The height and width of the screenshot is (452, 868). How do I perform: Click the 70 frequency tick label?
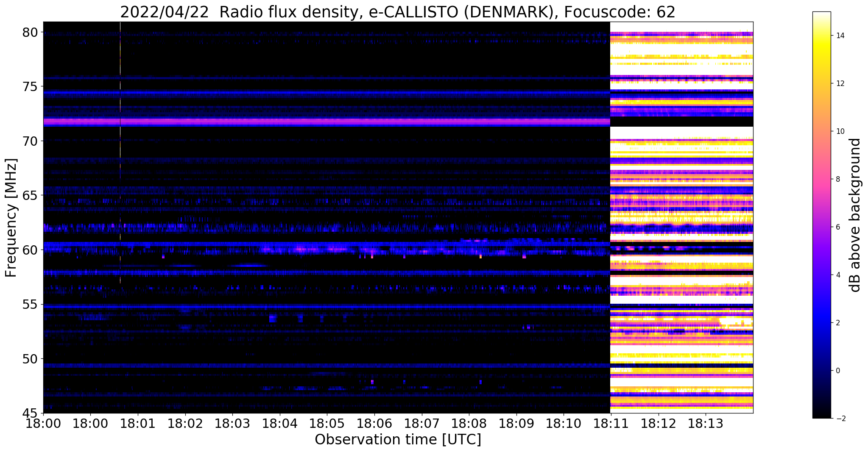(x=30, y=141)
